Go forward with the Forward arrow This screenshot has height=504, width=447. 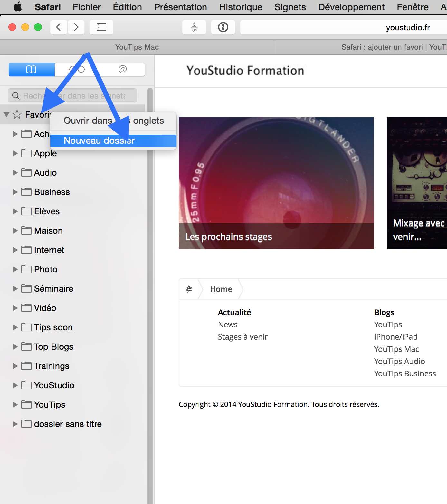click(76, 27)
